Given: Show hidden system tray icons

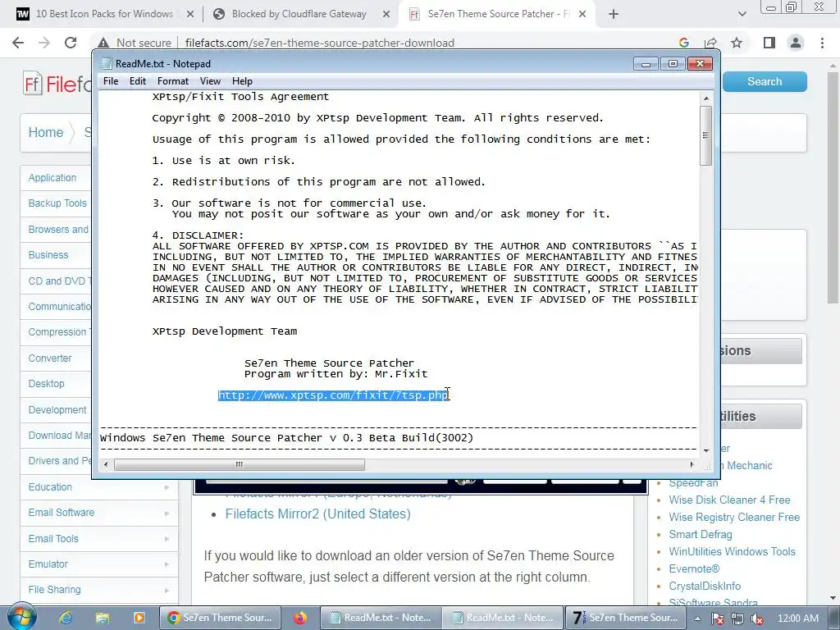Looking at the screenshot, I should coord(697,619).
